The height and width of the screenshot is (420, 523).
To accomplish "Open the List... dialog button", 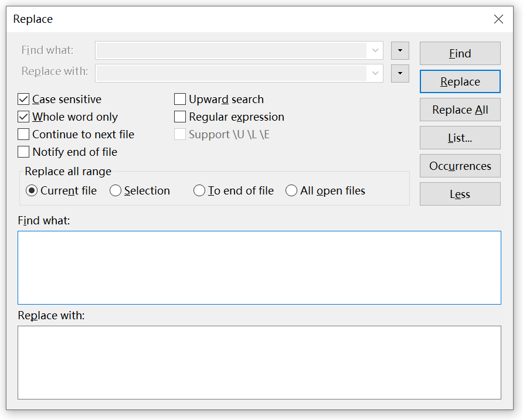I will 460,138.
